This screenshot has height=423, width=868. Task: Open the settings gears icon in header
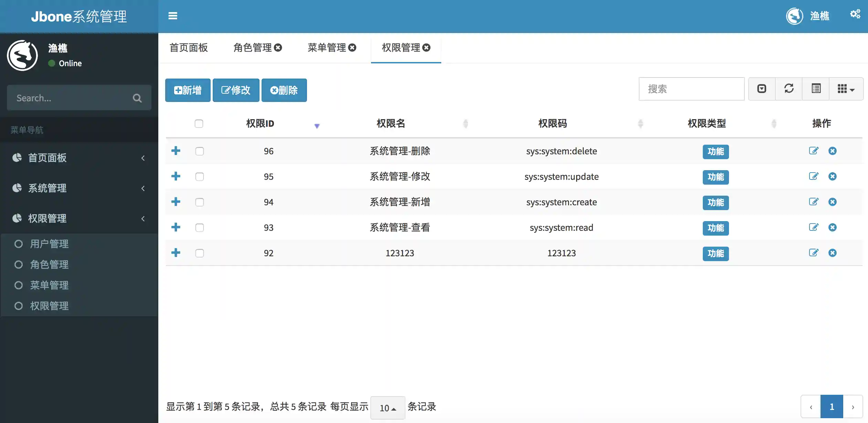[855, 14]
